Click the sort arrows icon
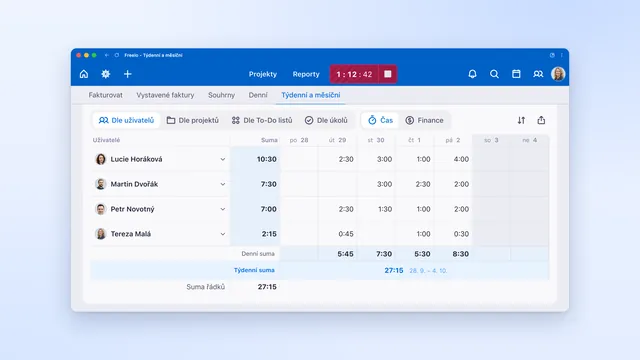 (521, 120)
